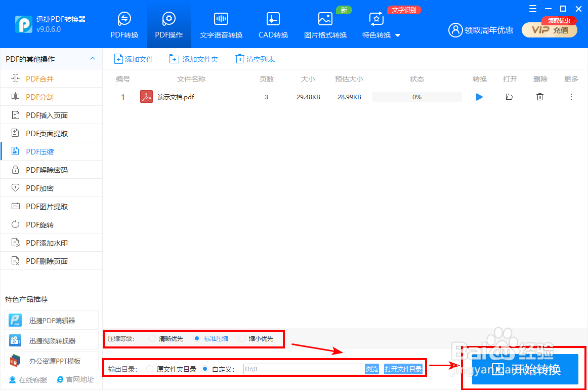Open the CAD转换 tab
Image resolution: width=588 pixels, height=390 pixels.
pyautogui.click(x=273, y=25)
